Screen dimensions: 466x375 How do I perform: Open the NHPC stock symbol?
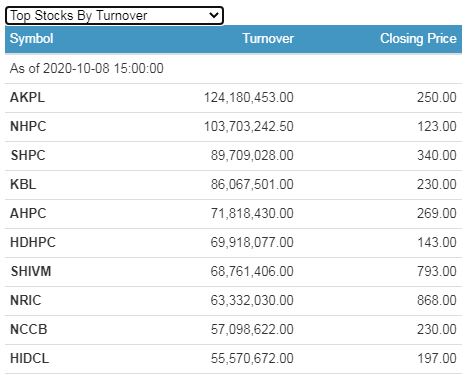28,126
